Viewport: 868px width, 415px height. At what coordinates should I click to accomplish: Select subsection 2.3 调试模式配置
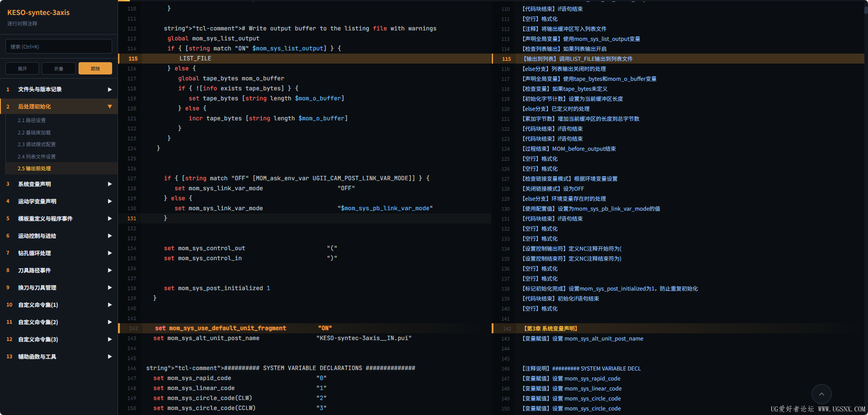coord(36,144)
